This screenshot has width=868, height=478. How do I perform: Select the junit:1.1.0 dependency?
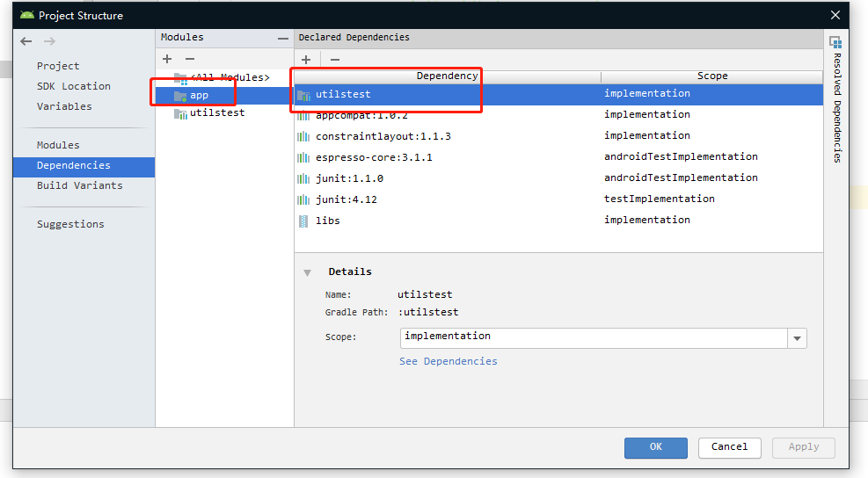click(x=558, y=178)
